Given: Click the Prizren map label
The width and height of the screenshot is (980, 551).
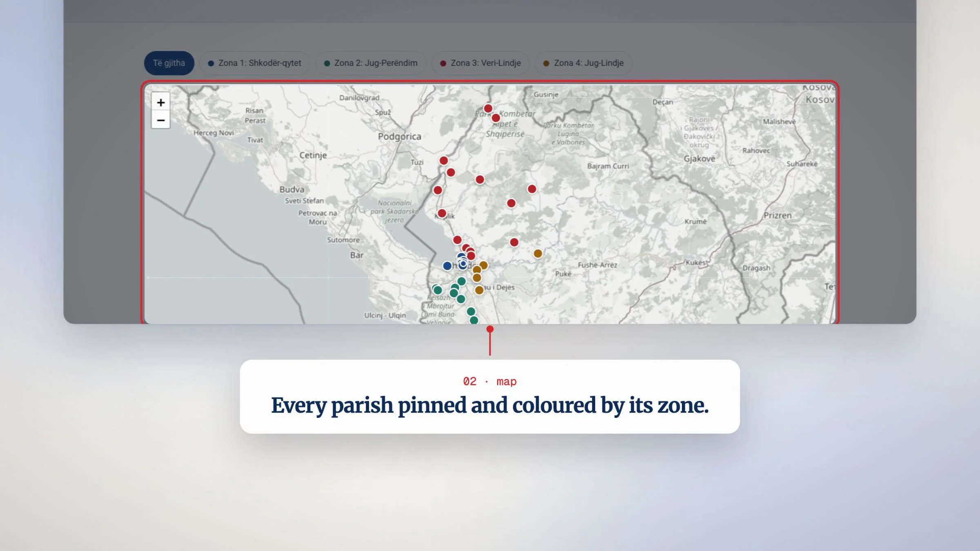Looking at the screenshot, I should click(x=777, y=215).
